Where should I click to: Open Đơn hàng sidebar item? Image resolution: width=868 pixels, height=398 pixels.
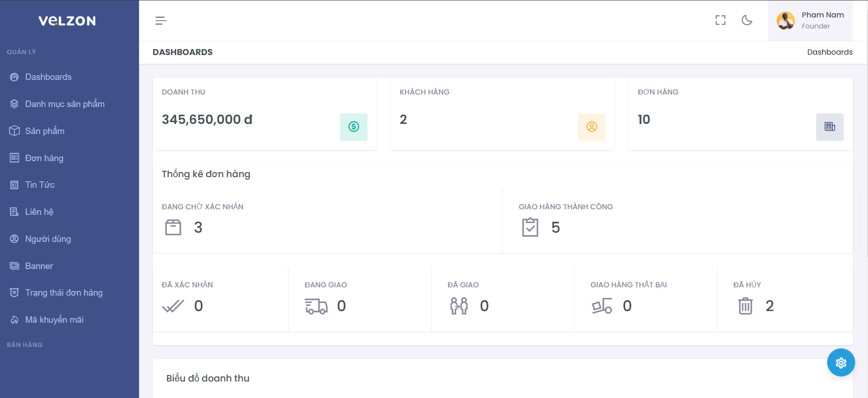point(44,158)
